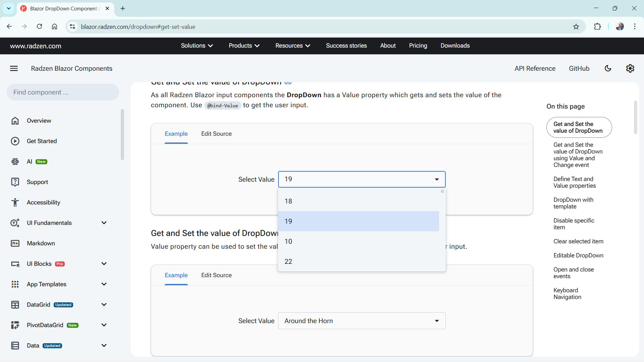Screen dimensions: 644x362
Task: Click the Find component search field
Action: coord(63,92)
